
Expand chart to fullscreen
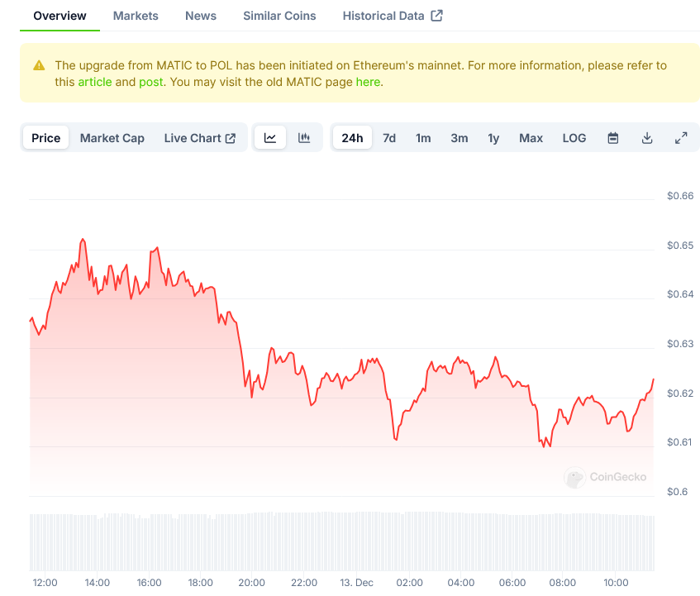tap(681, 138)
